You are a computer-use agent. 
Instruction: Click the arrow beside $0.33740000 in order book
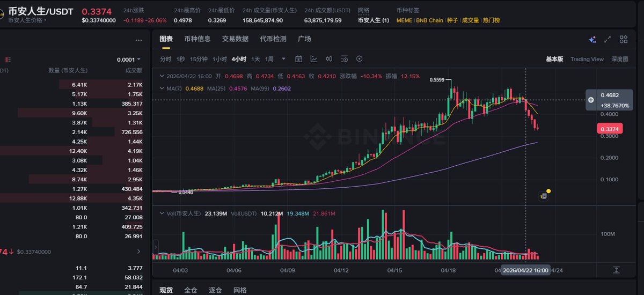coord(138,252)
